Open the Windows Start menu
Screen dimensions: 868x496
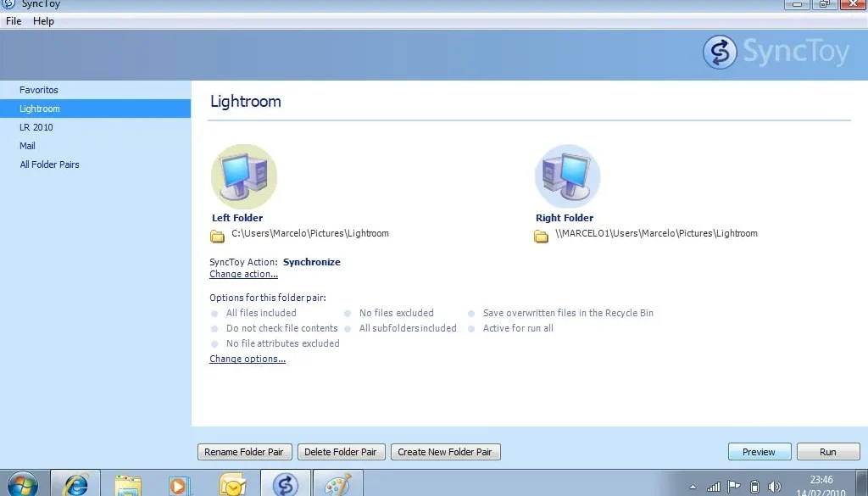pos(23,485)
